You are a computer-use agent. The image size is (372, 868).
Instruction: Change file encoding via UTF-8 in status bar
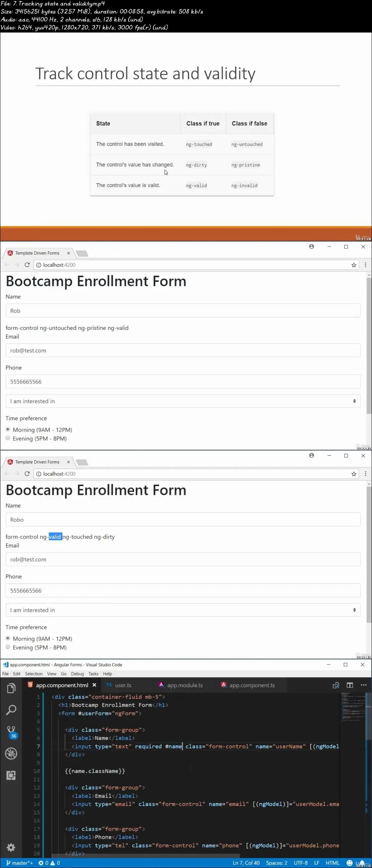tap(301, 863)
